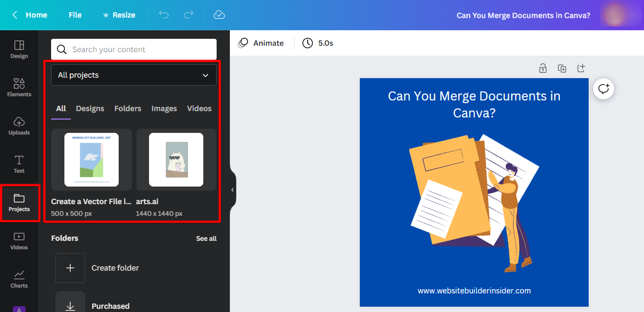The image size is (644, 312).
Task: Click the duplicate page icon
Action: (562, 68)
